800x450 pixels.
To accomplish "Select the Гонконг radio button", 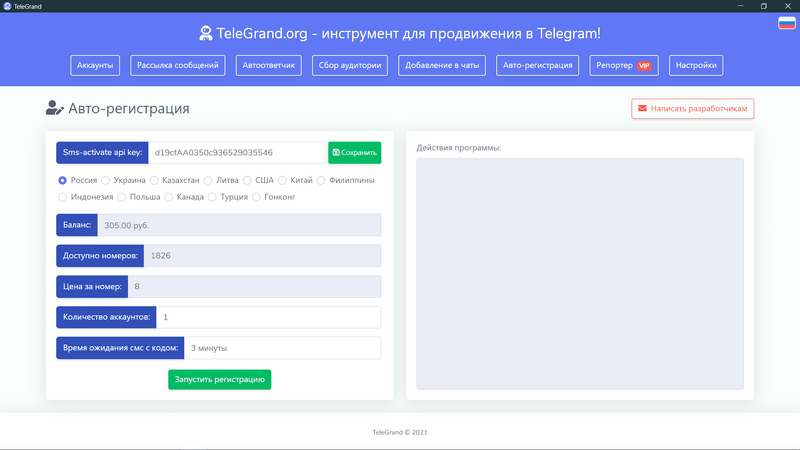I will pos(256,197).
